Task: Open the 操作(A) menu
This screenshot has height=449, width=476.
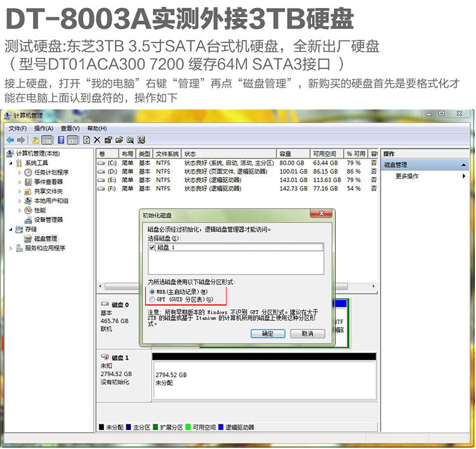Action: click(x=43, y=128)
